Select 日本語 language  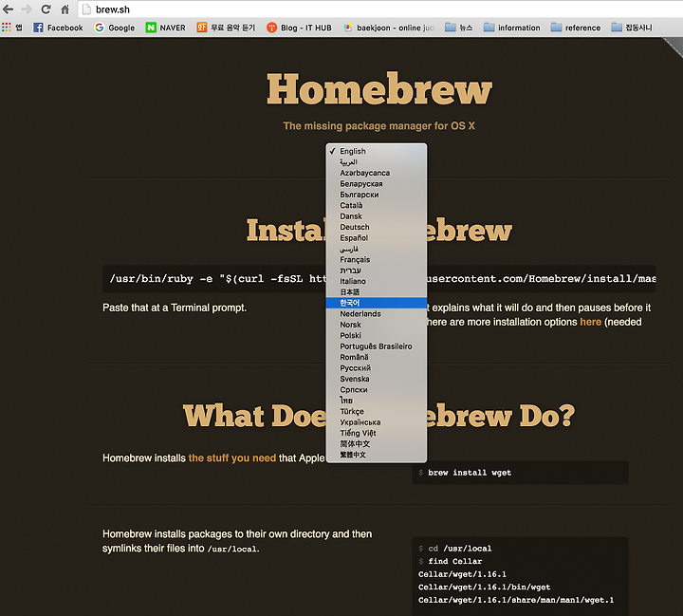(x=377, y=292)
